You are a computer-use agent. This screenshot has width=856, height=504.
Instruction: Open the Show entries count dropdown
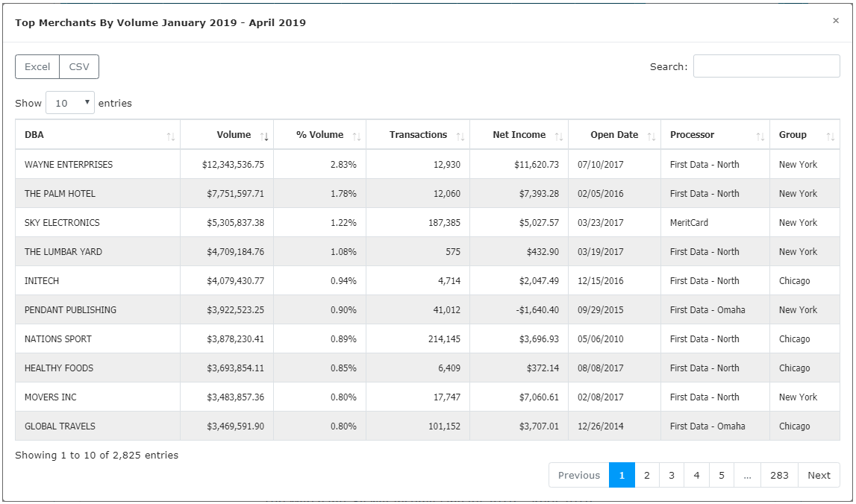click(x=70, y=103)
